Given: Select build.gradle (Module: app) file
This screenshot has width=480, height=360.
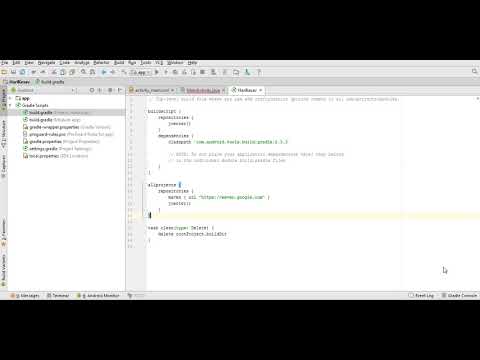Looking at the screenshot, I should 52,120.
